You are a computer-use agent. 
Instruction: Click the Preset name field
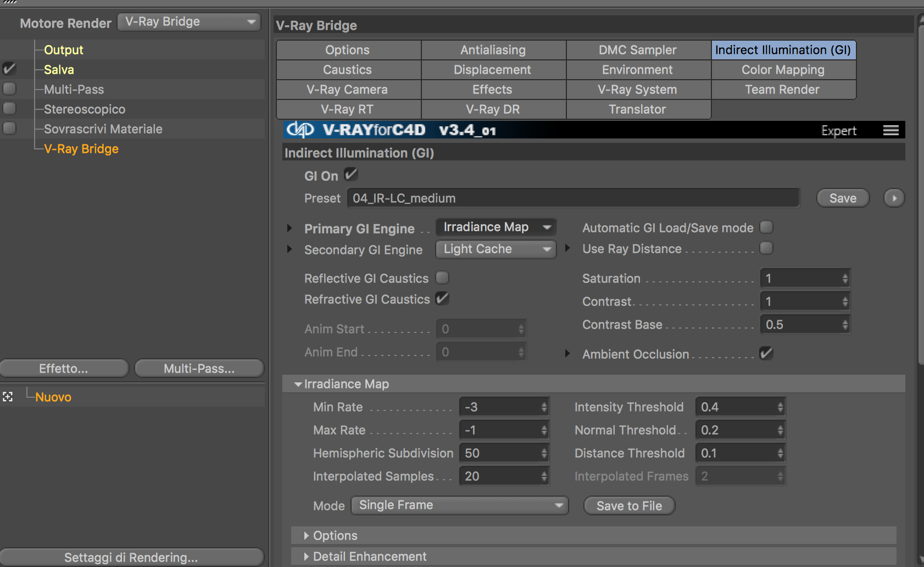tap(573, 198)
